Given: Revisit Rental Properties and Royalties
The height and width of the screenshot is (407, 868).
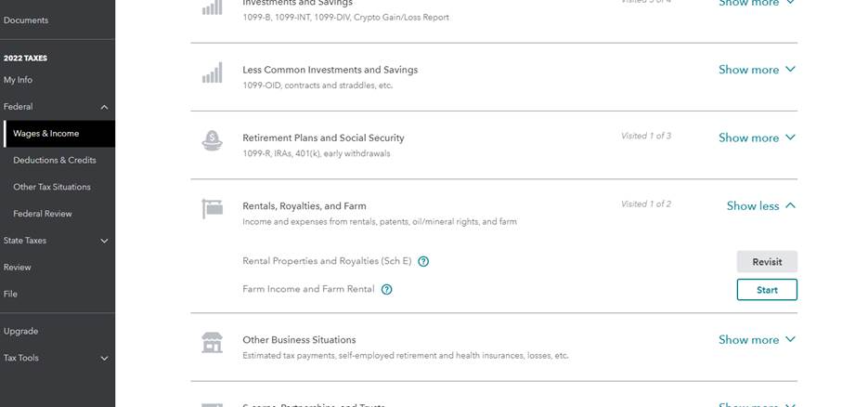Looking at the screenshot, I should click(x=767, y=262).
